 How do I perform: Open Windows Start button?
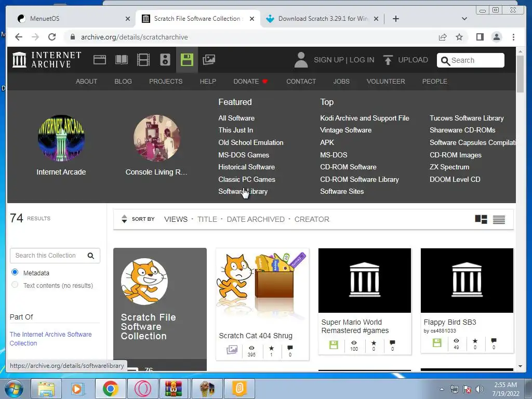point(14,389)
